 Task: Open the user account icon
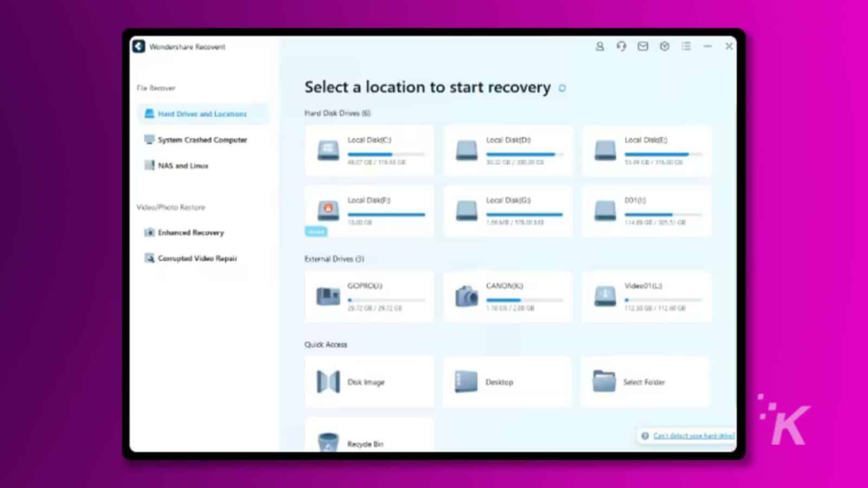(599, 47)
